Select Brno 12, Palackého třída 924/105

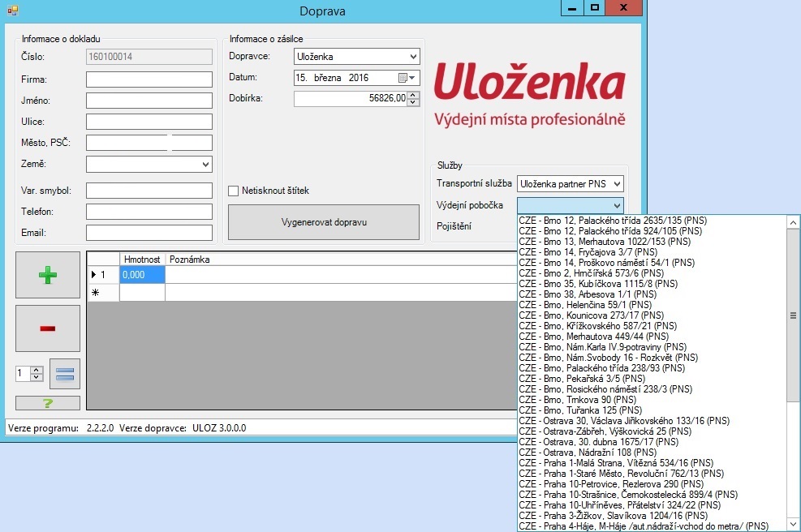click(652, 231)
